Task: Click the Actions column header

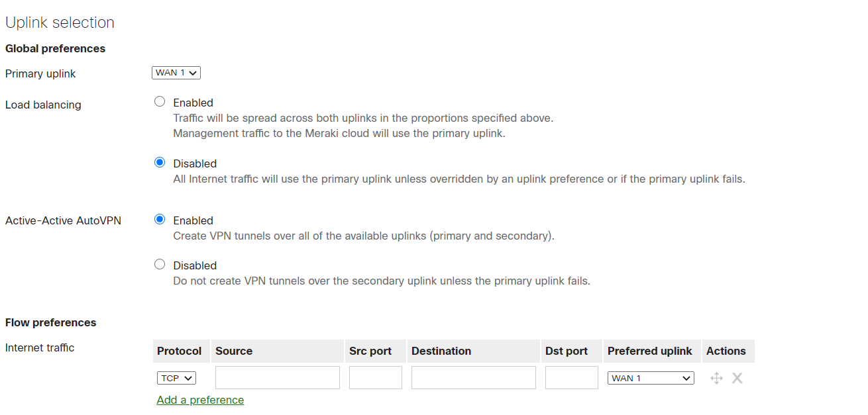Action: [727, 351]
